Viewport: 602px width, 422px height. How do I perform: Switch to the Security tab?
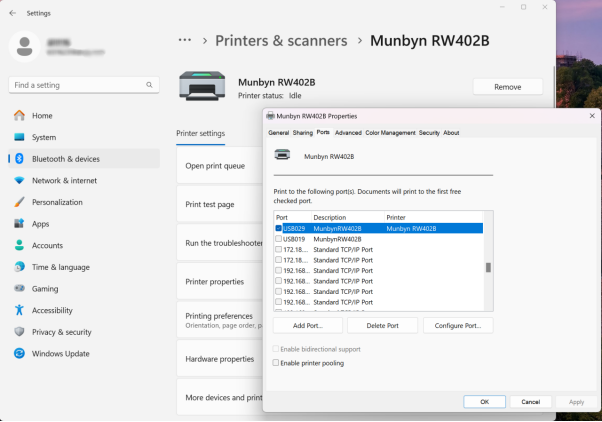[429, 132]
